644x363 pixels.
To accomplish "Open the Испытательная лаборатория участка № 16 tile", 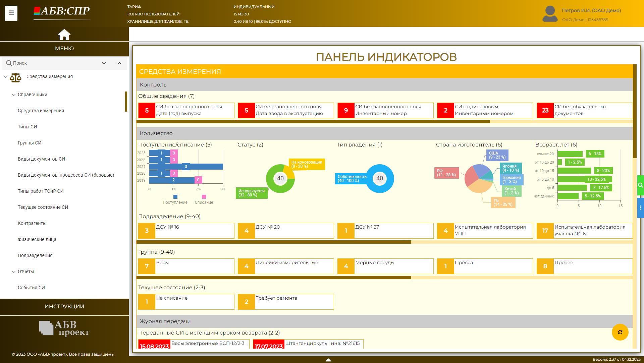I will click(584, 231).
